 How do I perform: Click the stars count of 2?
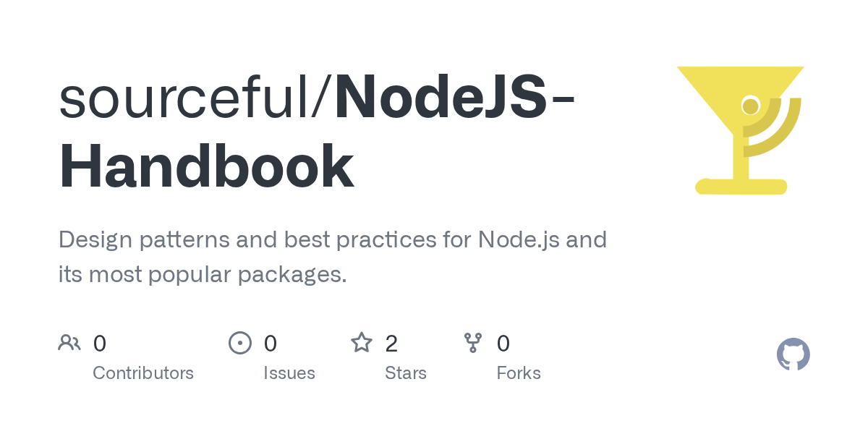coord(391,343)
